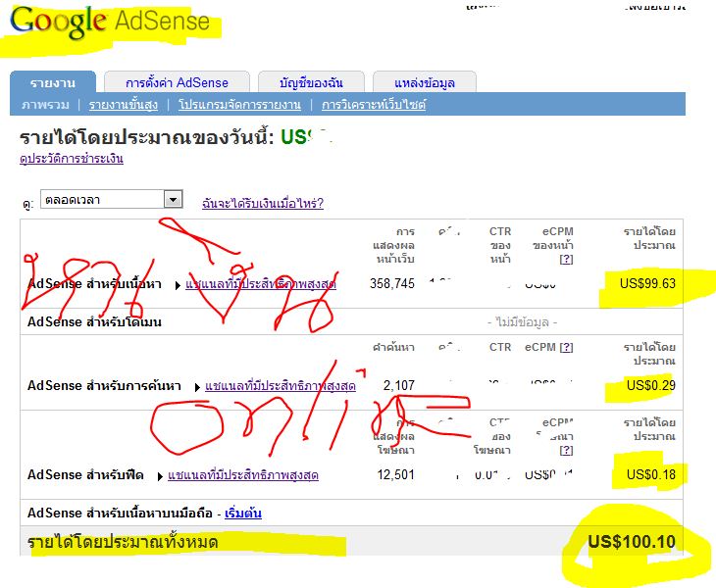The image size is (716, 588).
Task: Go to the แหล่งข้อมูล tab
Action: (425, 83)
